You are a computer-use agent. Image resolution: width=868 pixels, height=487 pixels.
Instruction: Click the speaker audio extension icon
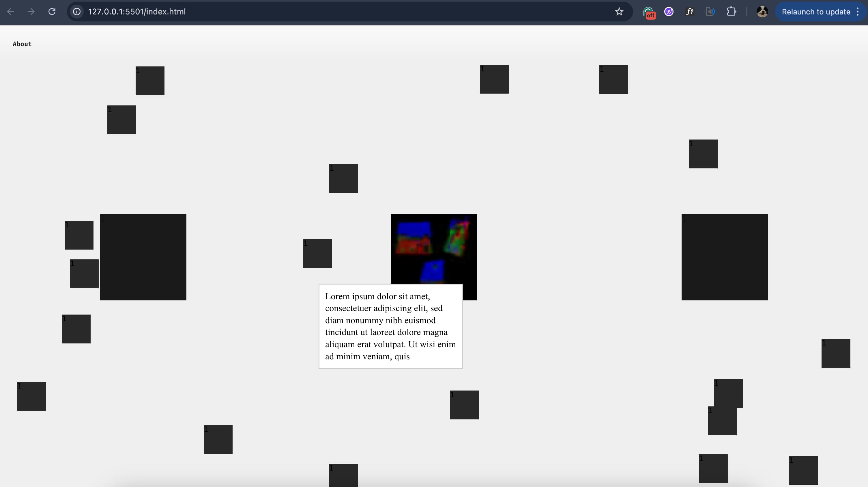710,12
